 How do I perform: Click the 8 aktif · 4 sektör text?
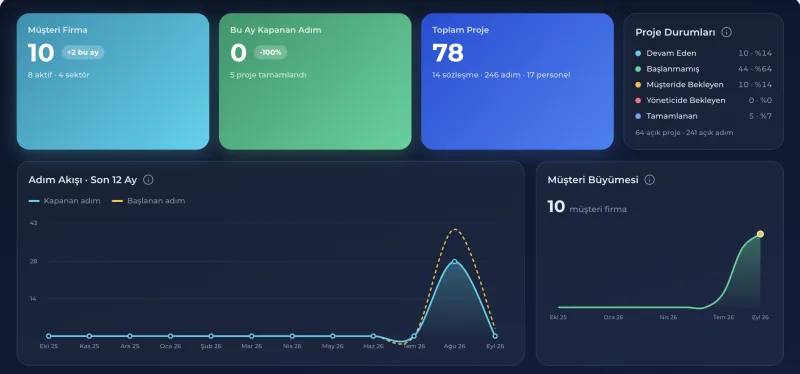(59, 75)
